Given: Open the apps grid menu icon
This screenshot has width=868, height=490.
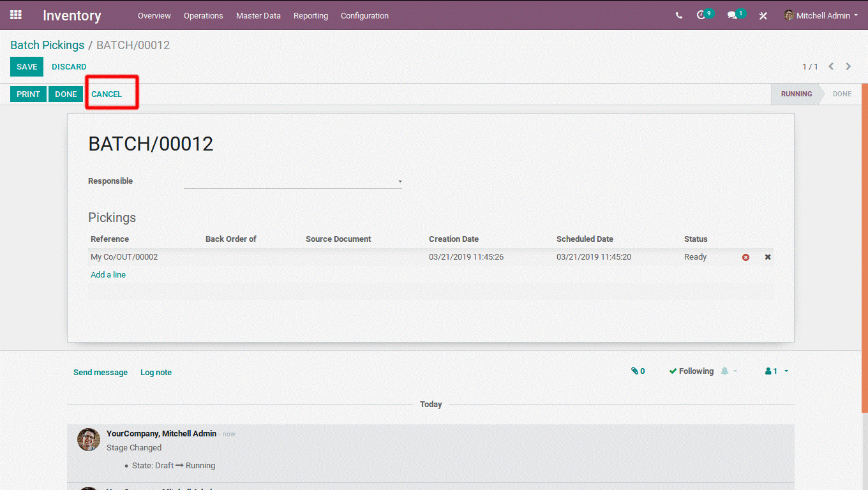Looking at the screenshot, I should point(16,15).
